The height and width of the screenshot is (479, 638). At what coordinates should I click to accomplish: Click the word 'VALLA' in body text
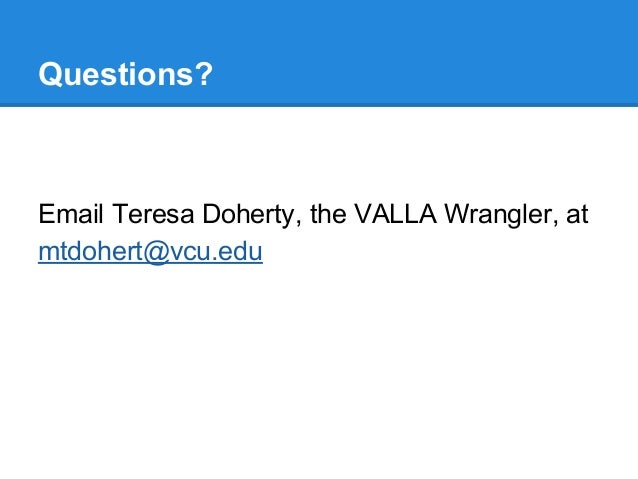[395, 214]
